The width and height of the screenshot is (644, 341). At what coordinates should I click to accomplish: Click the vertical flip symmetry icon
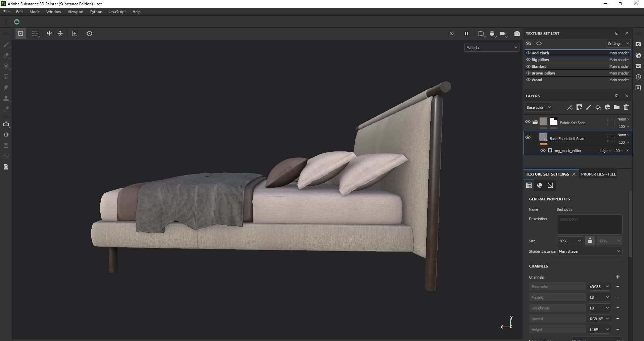(60, 34)
